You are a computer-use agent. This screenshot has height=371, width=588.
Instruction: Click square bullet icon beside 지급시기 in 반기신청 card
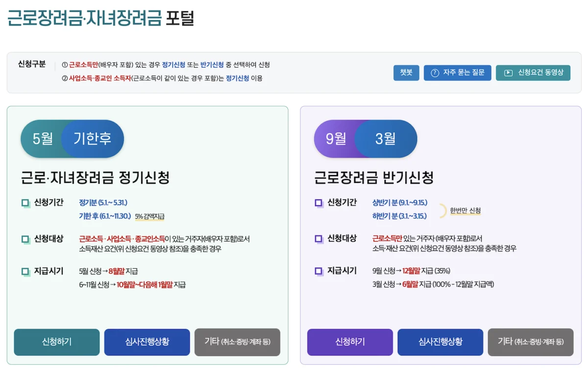click(318, 271)
